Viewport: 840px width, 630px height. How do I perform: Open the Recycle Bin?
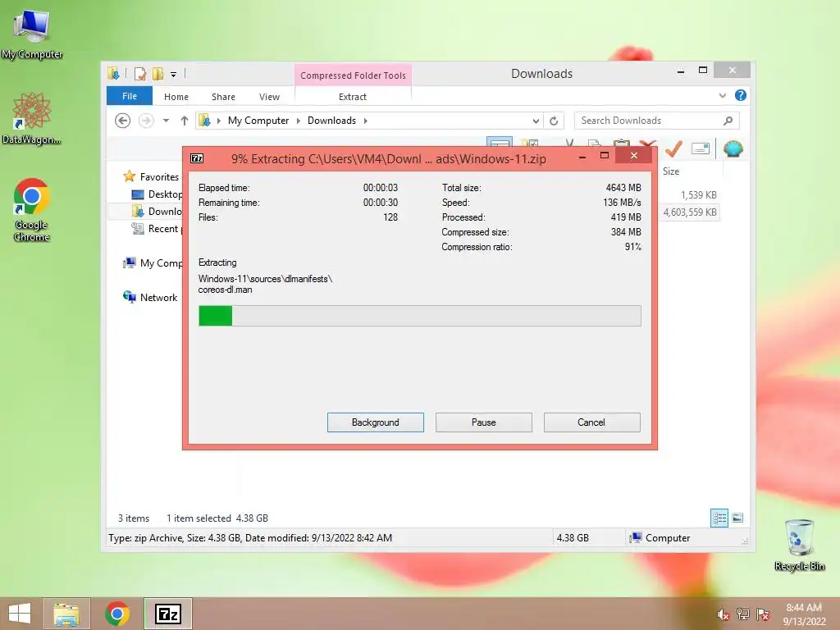(x=799, y=546)
